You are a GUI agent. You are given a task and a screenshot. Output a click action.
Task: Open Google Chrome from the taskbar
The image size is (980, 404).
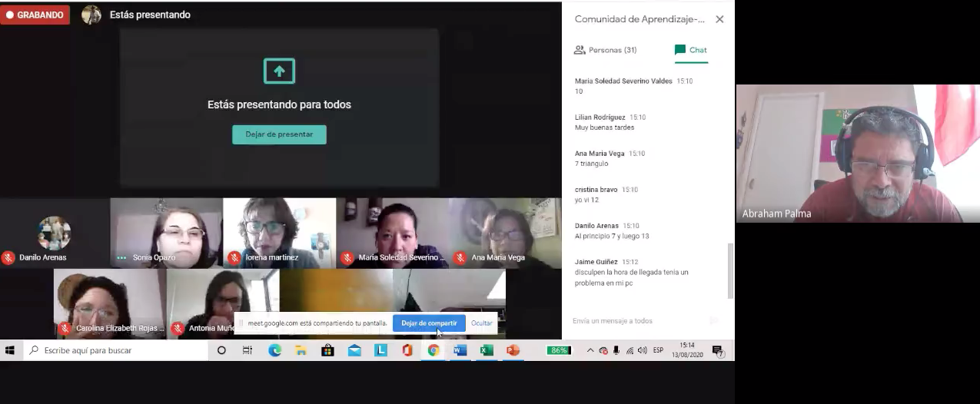coord(434,350)
